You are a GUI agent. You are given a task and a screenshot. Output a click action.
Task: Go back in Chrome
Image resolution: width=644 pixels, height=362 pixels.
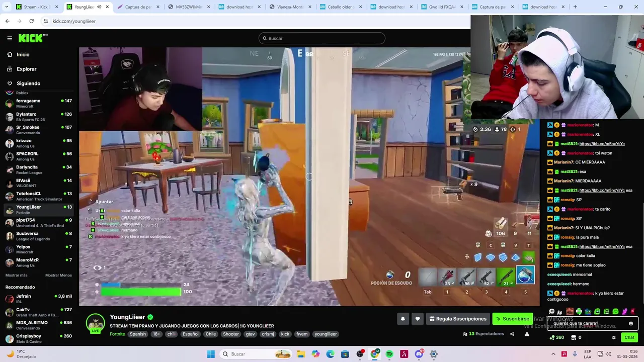tap(7, 21)
